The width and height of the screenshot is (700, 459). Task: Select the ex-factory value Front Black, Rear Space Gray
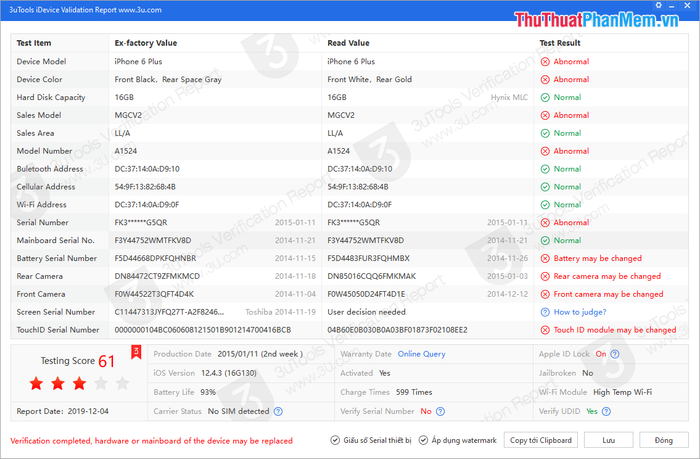[x=168, y=79]
